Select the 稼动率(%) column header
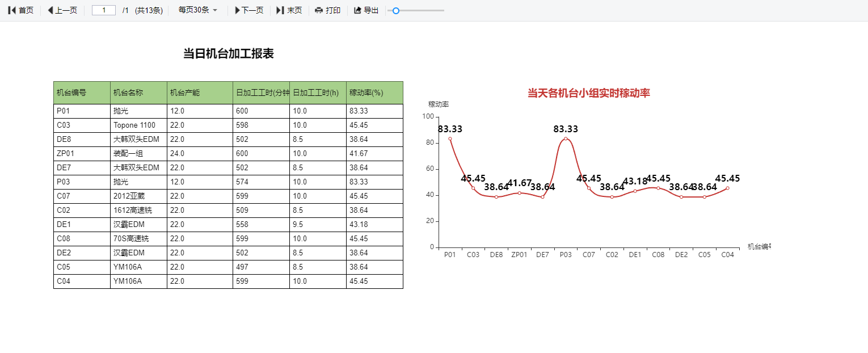 coord(375,93)
